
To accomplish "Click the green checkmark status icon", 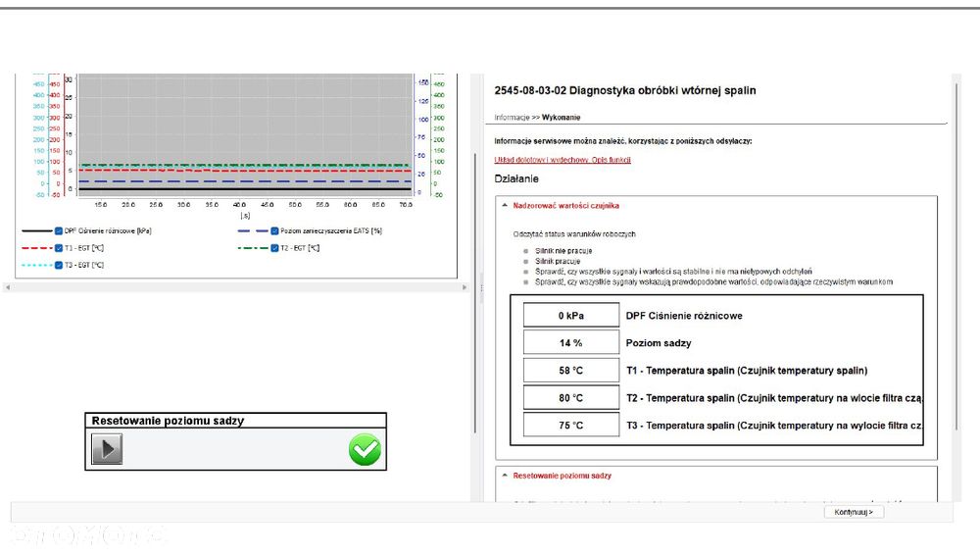I will (365, 449).
